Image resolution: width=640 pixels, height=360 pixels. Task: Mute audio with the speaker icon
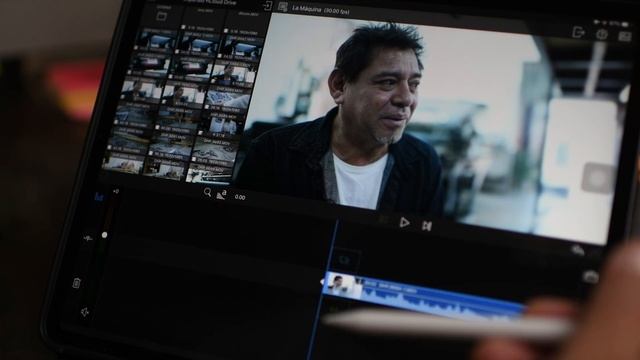pyautogui.click(x=85, y=312)
